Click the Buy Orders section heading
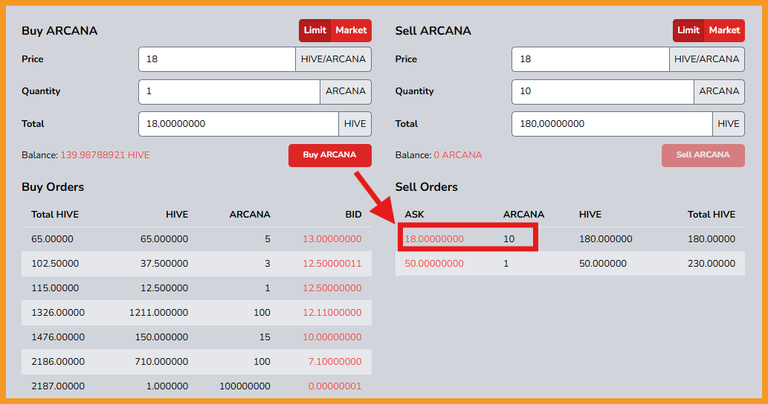768x404 pixels. (x=53, y=187)
